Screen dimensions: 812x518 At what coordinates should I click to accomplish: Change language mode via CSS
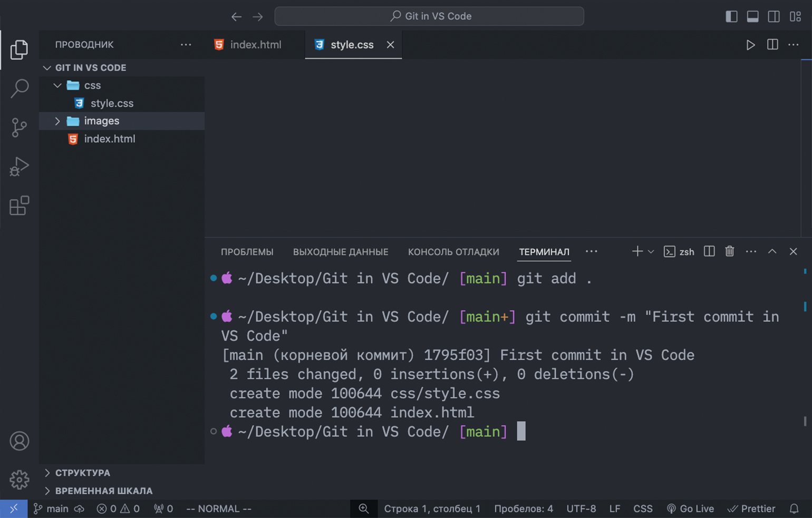click(643, 509)
